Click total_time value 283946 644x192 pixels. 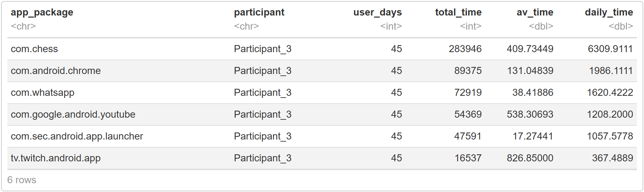(465, 49)
